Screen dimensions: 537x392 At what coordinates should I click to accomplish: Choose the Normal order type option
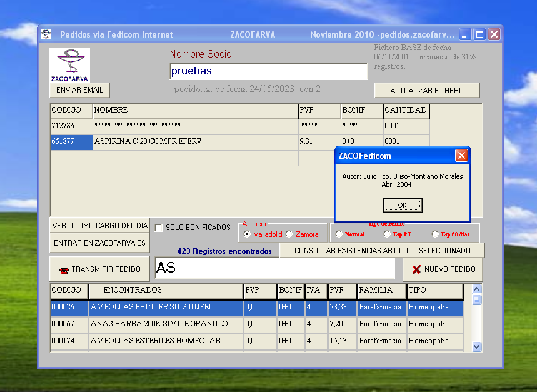pos(339,234)
